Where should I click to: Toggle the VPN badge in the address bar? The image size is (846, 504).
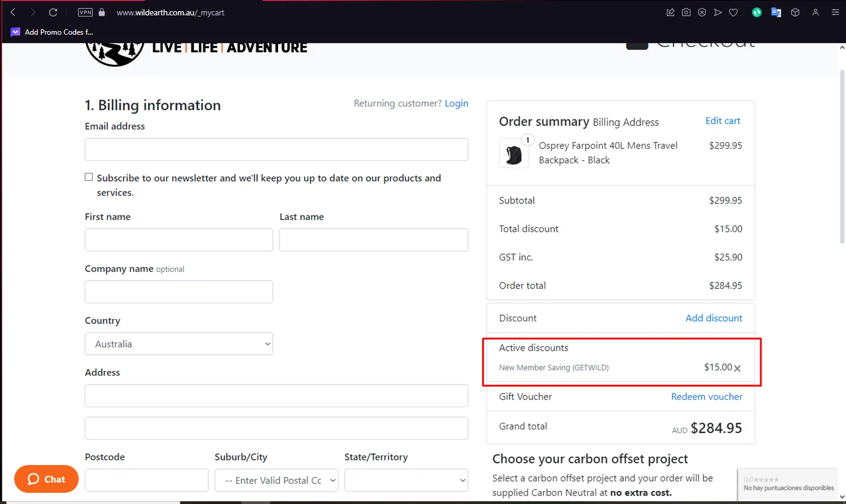pos(86,12)
